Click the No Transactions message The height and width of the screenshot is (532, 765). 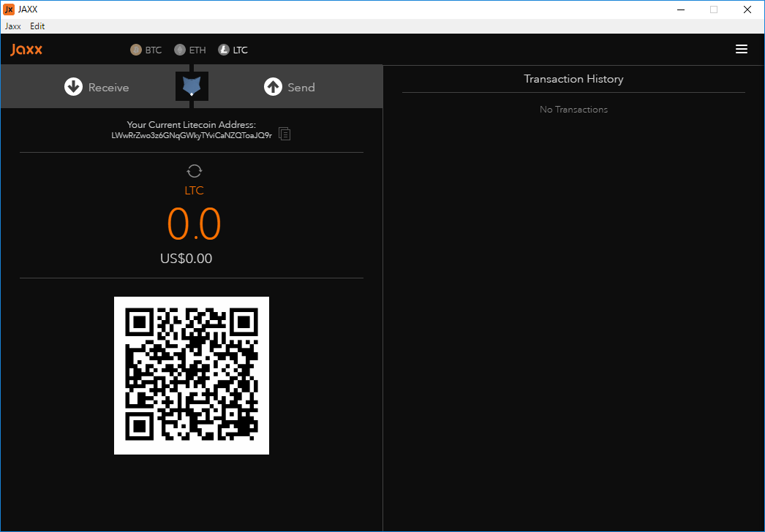tap(573, 110)
